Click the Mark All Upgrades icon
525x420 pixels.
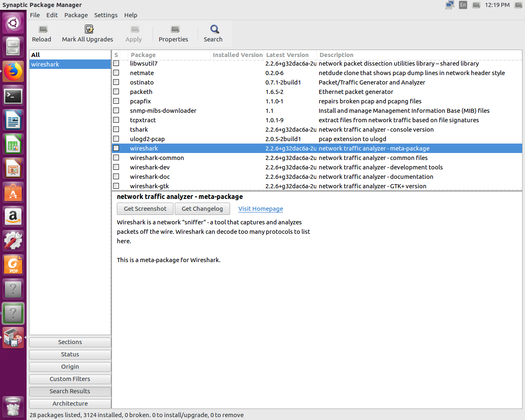89,29
